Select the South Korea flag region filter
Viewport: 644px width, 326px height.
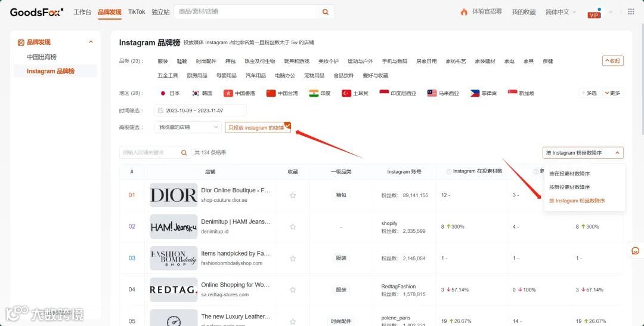click(x=196, y=93)
